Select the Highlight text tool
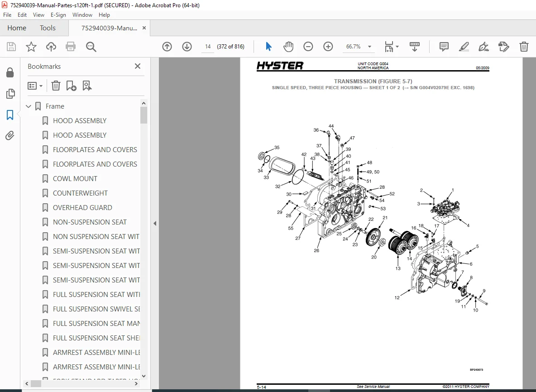Image resolution: width=536 pixels, height=392 pixels. click(x=464, y=47)
